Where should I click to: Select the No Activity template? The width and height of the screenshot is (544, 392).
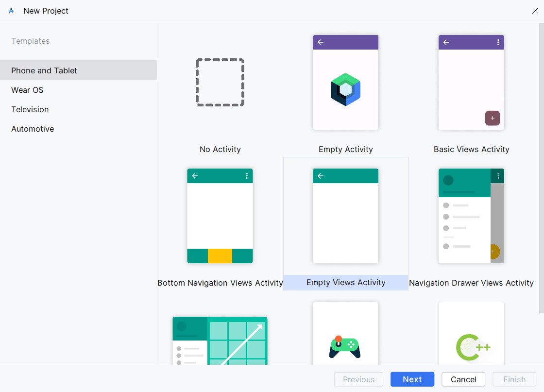(220, 82)
